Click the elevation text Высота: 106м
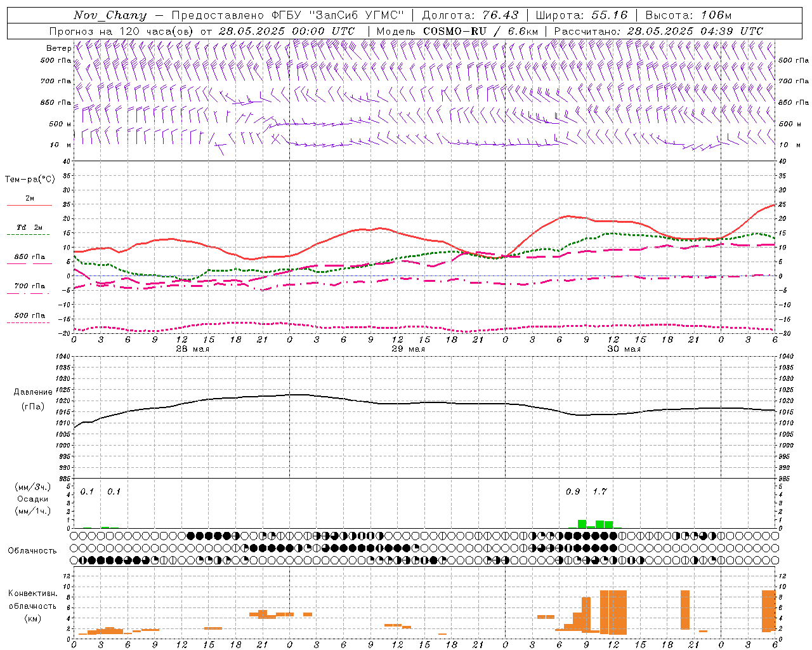This screenshot has width=812, height=650. click(688, 15)
